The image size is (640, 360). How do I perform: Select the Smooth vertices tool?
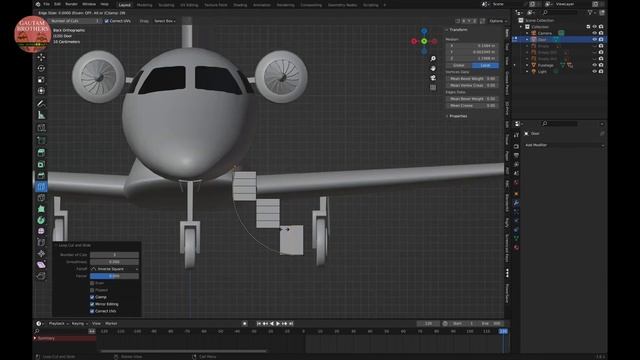[41, 231]
